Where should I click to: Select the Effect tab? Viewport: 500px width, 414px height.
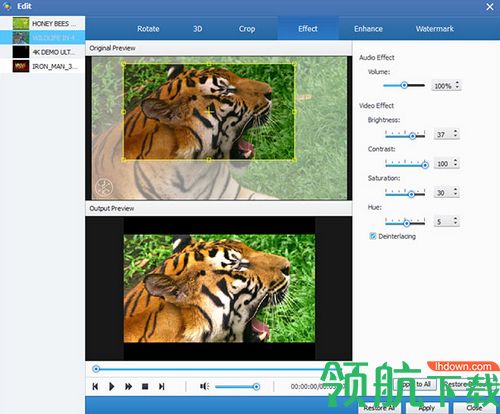[x=308, y=29]
